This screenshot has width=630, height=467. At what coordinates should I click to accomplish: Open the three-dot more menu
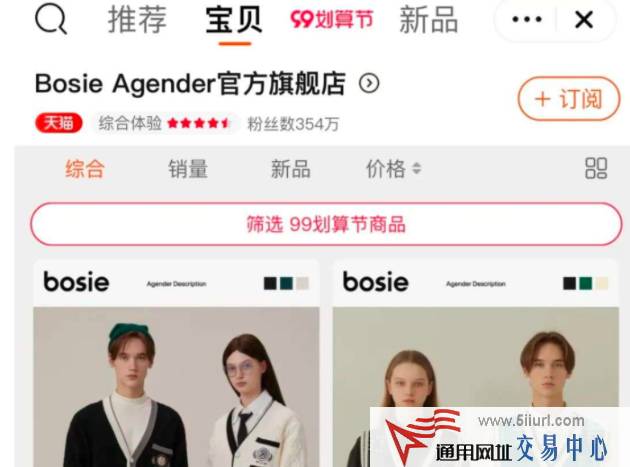pyautogui.click(x=527, y=19)
